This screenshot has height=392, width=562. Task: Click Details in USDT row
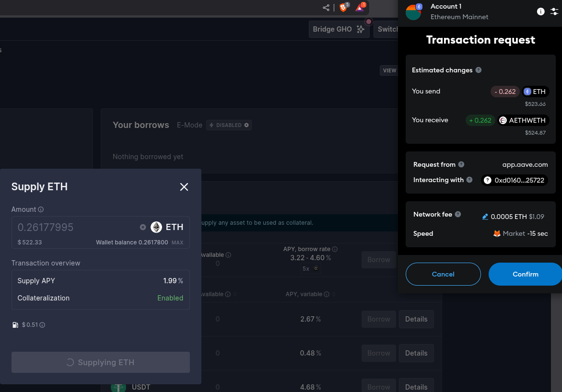point(416,387)
